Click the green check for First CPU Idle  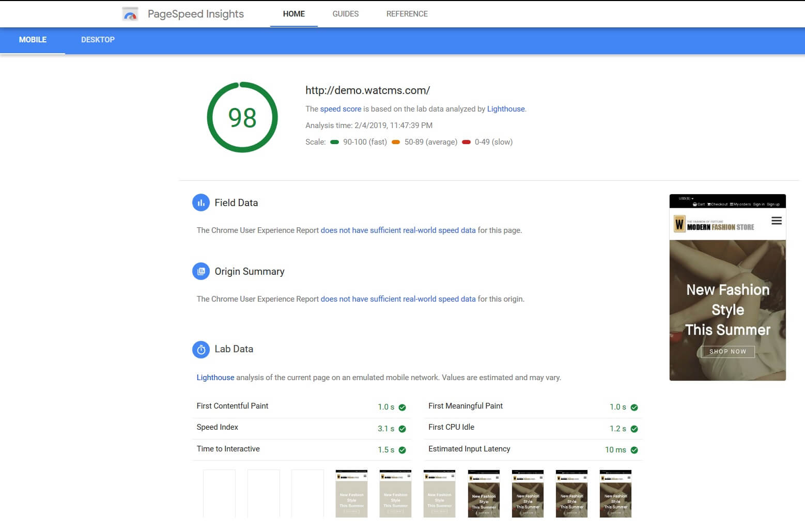634,429
